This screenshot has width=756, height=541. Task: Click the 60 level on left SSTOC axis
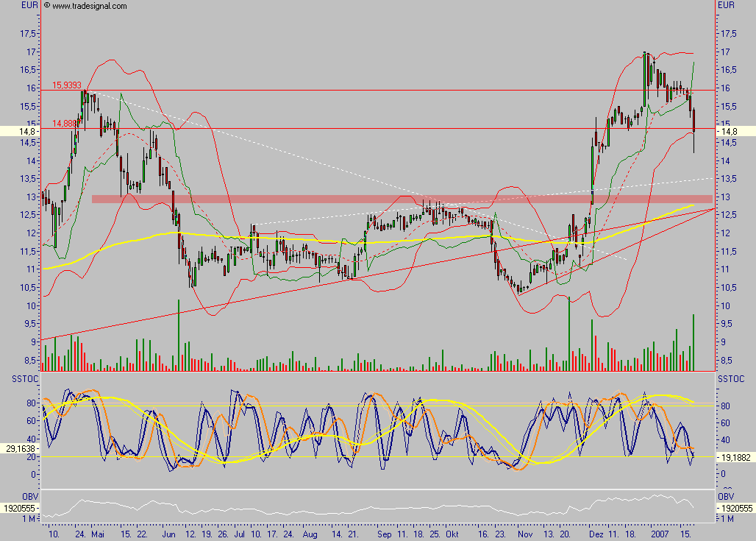coord(32,420)
